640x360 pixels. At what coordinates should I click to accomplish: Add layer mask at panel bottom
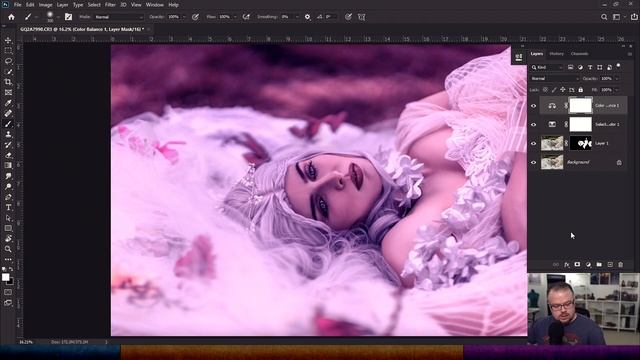(577, 264)
